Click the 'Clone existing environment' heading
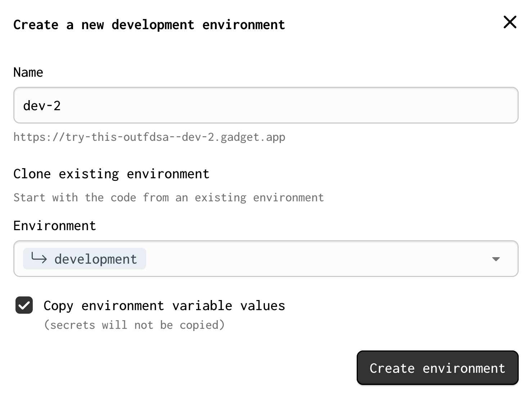The image size is (532, 398). tap(111, 174)
